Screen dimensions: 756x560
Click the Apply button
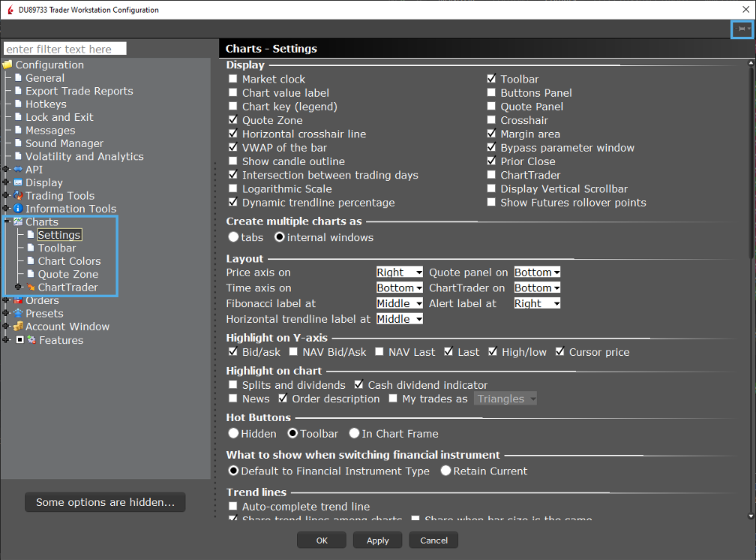pyautogui.click(x=377, y=540)
